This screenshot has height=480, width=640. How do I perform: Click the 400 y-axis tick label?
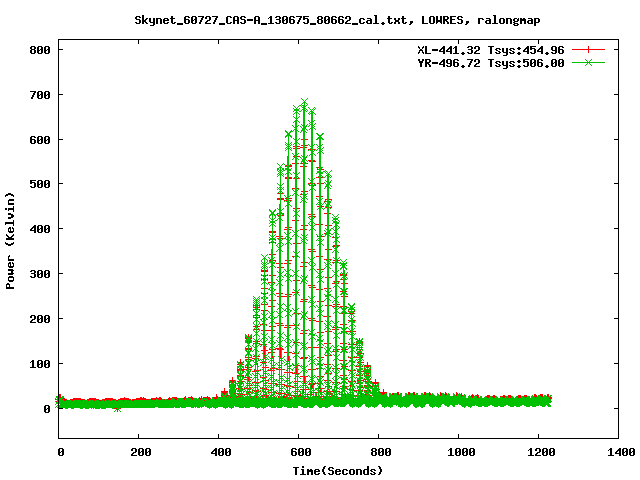40,229
